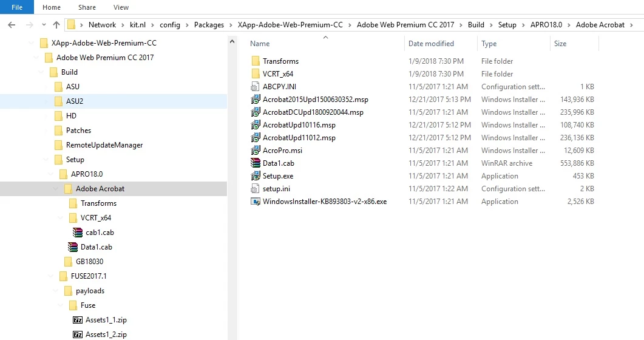Viewport: 644px width, 340px height.
Task: Click Network in the address breadcrumb
Action: click(x=102, y=25)
